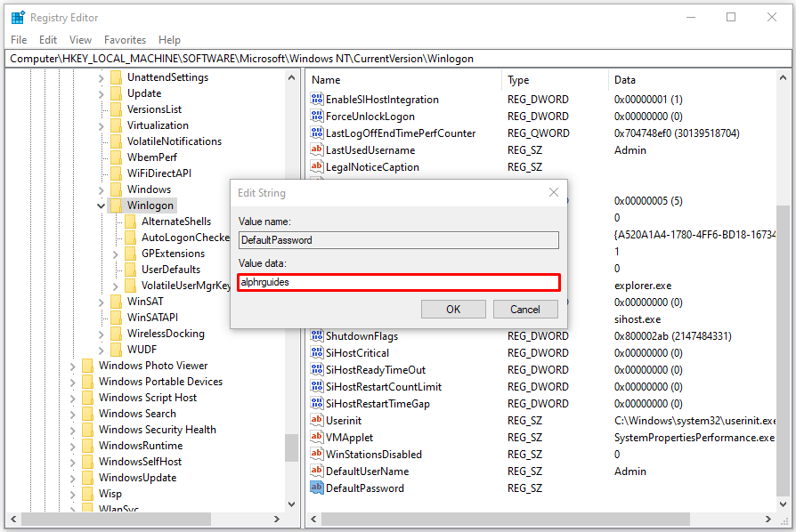Click the values pane scroll-down arrow
This screenshot has width=796, height=532.
click(x=783, y=504)
